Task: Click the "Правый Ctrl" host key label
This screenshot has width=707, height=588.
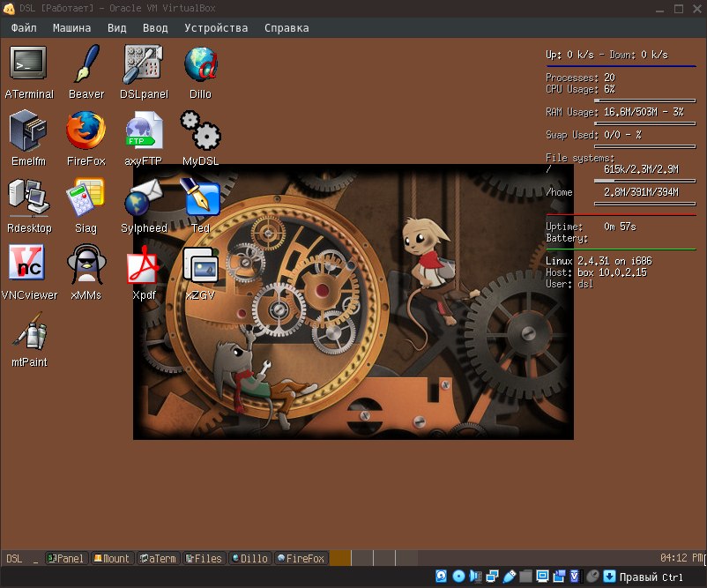Action: pos(651,577)
